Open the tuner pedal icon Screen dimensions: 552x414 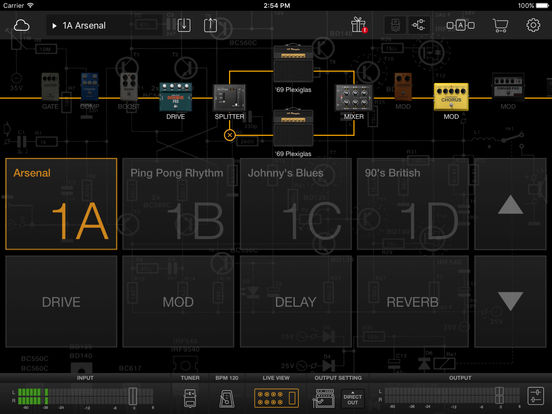(190, 398)
